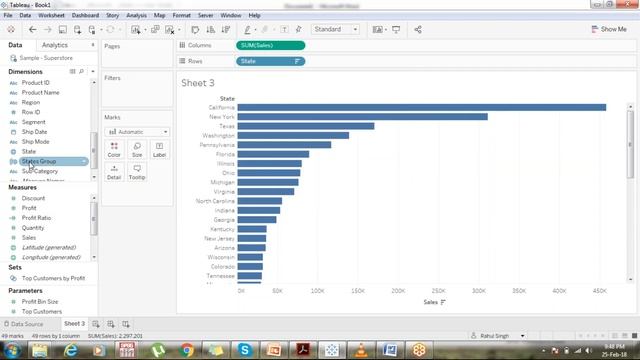Select the Ship Mode dimension
The height and width of the screenshot is (360, 640).
[x=36, y=142]
